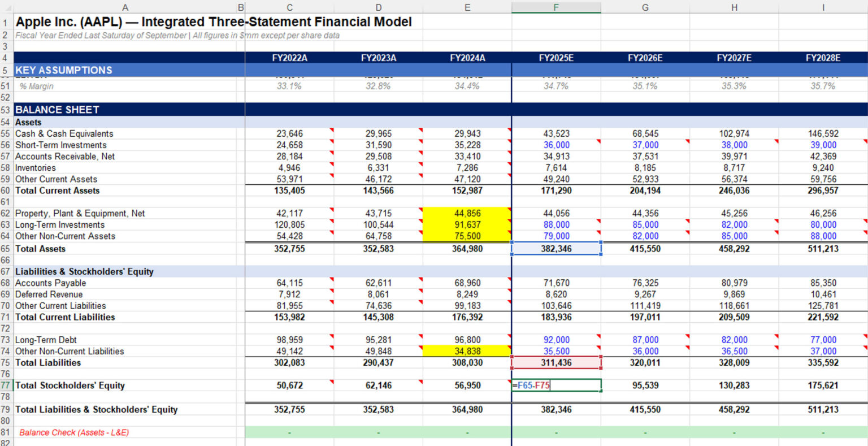The width and height of the screenshot is (868, 446).
Task: Click FY2027E Stockholders' Equity value "130,283"
Action: click(x=734, y=386)
